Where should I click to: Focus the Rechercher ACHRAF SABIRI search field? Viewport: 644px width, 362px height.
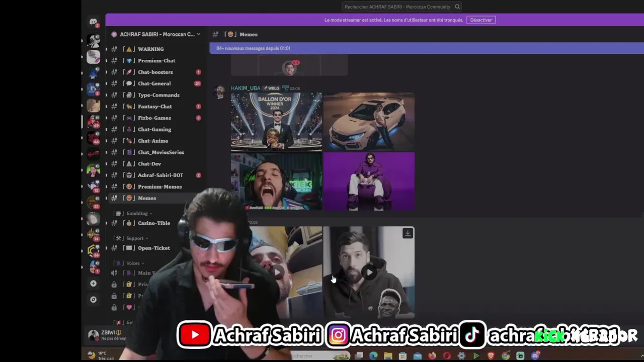401,7
